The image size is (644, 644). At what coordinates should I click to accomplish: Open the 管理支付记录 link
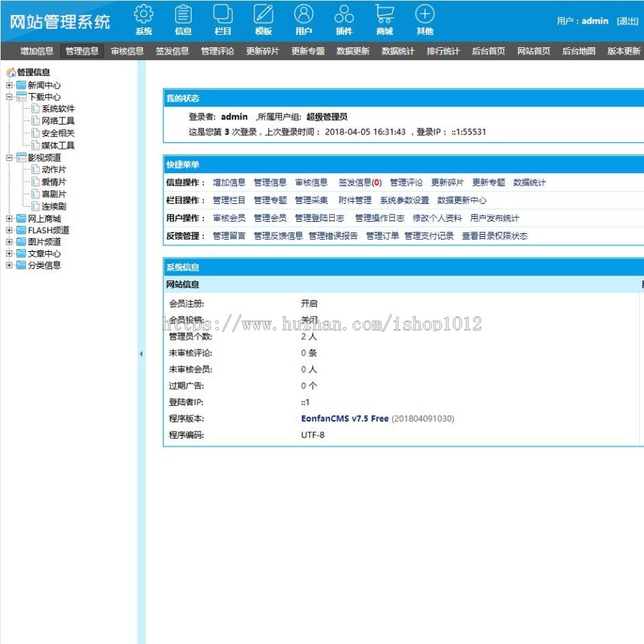[429, 235]
